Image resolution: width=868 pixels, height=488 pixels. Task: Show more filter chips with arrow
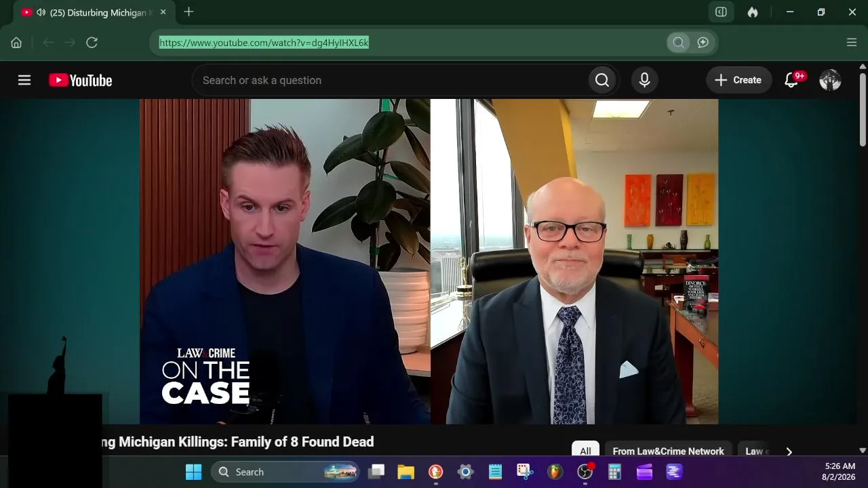pyautogui.click(x=789, y=451)
